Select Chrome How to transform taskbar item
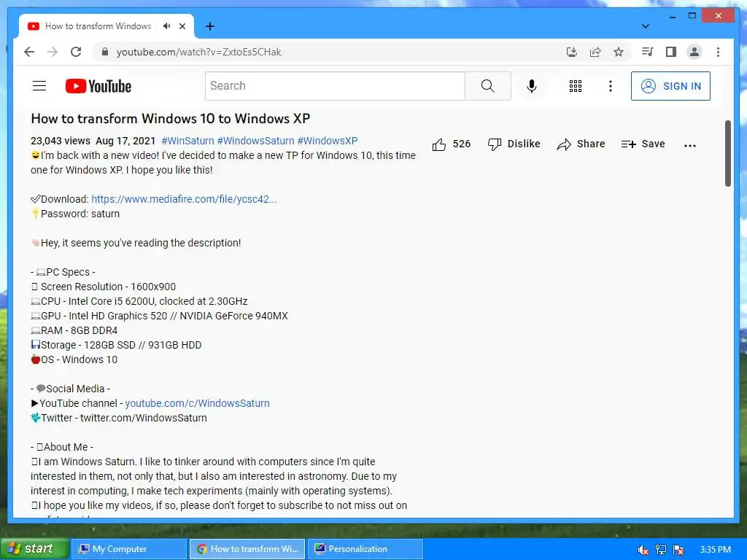The height and width of the screenshot is (560, 747). [x=247, y=549]
